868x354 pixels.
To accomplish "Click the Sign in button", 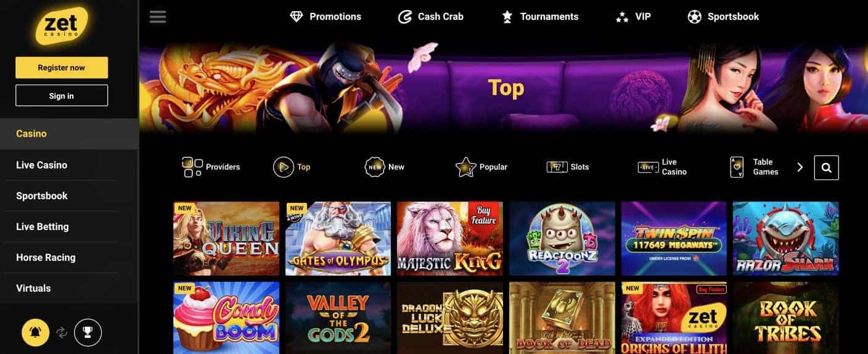I will pyautogui.click(x=62, y=96).
